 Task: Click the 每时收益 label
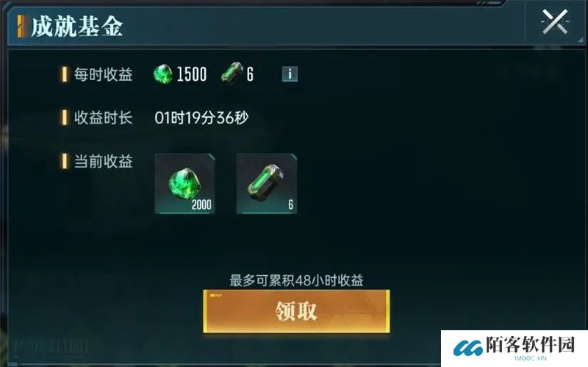click(x=103, y=74)
